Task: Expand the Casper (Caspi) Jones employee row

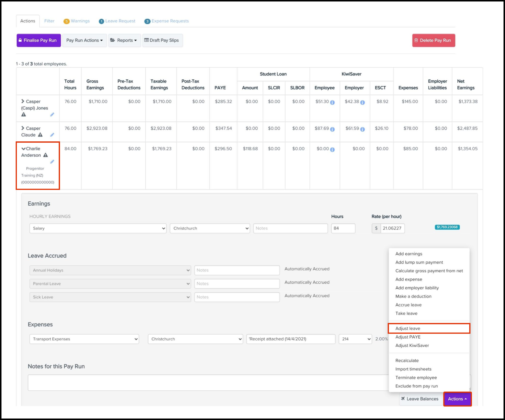Action: pyautogui.click(x=23, y=101)
